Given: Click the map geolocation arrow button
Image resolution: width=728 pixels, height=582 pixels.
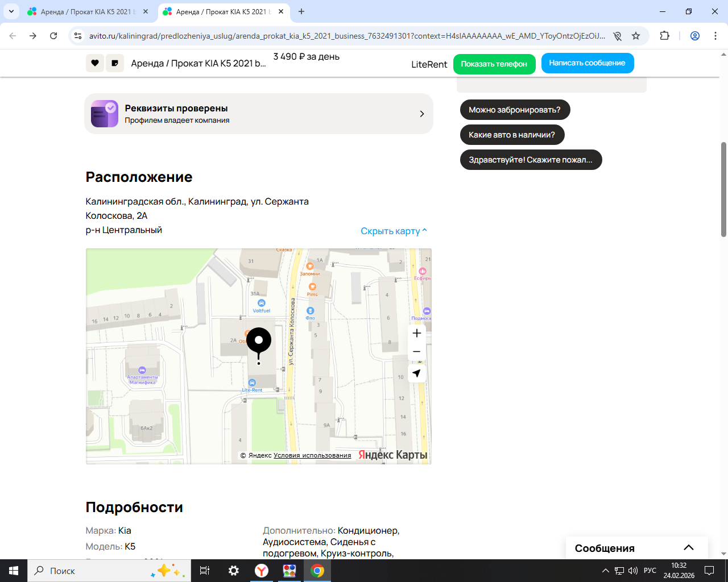Looking at the screenshot, I should (417, 373).
